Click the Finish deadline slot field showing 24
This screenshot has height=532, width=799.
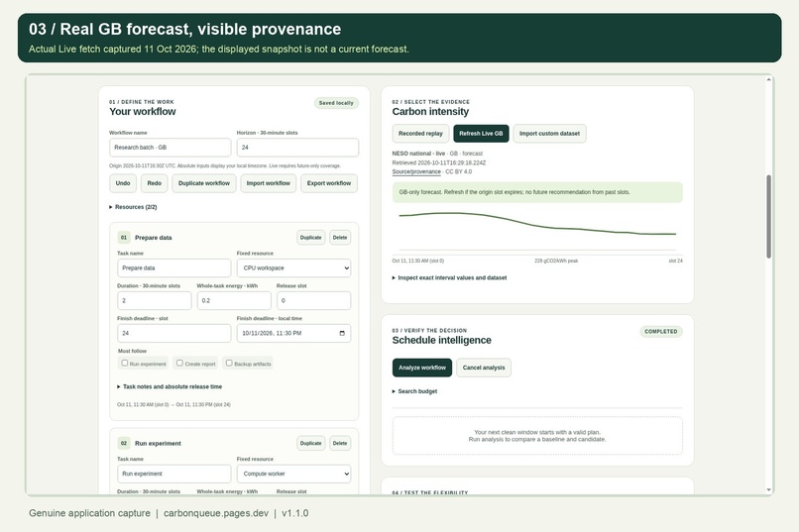(x=174, y=333)
